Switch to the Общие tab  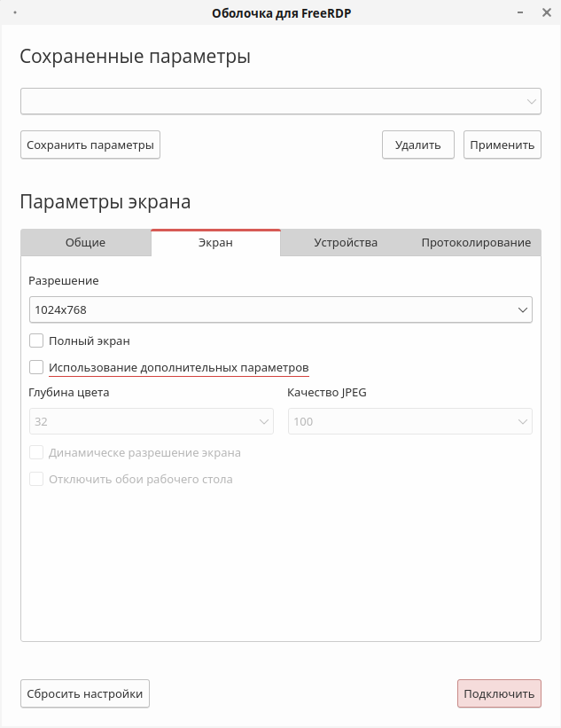(x=86, y=242)
